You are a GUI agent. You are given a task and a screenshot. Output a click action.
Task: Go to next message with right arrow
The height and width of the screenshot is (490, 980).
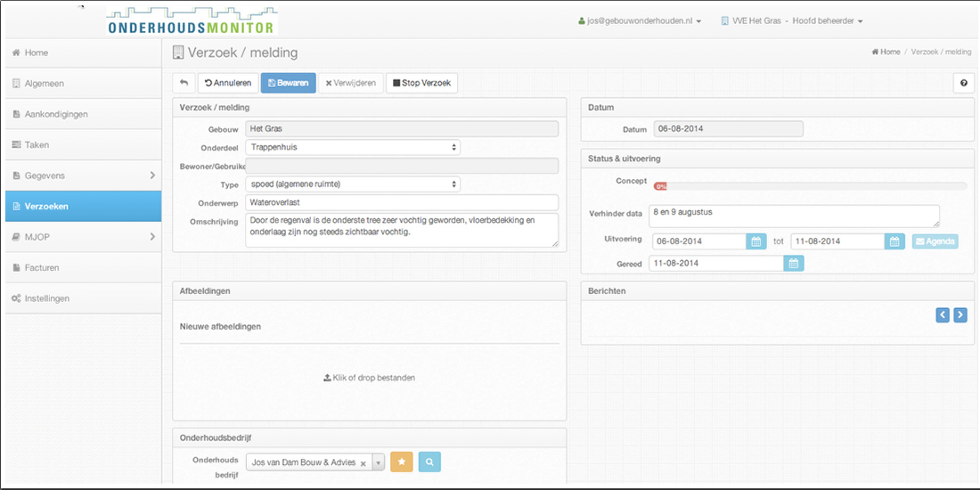[x=960, y=314]
